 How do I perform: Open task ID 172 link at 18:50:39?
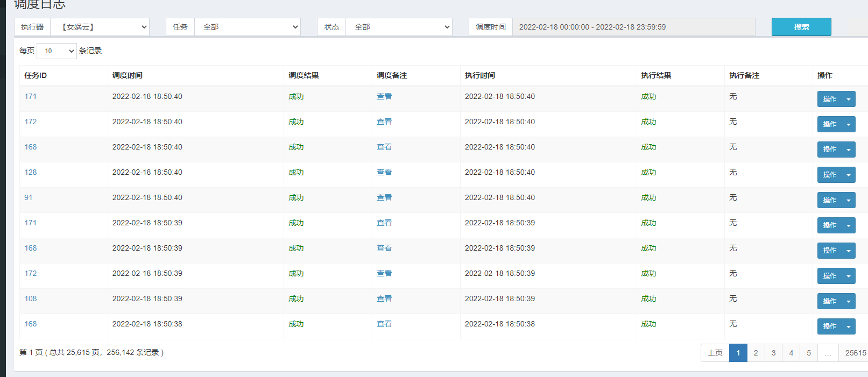[31, 273]
